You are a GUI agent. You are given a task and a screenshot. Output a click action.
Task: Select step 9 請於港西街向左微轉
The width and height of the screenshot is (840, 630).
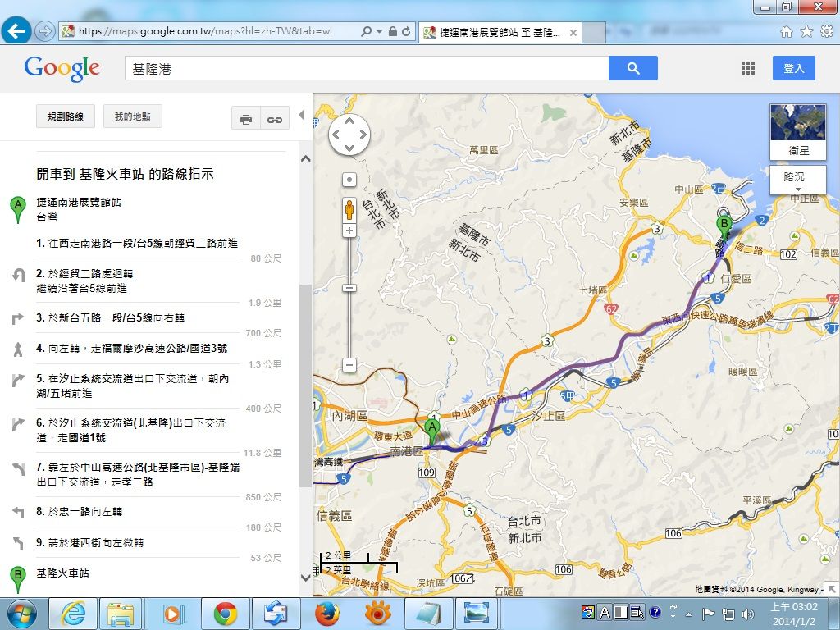90,543
